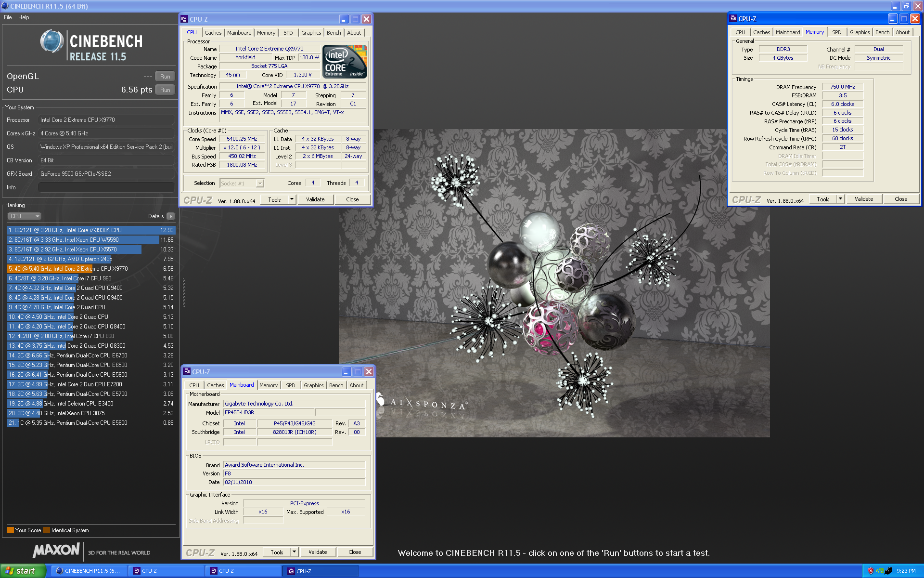Image resolution: width=924 pixels, height=578 pixels.
Task: Switch to Memory tab in CPU window
Action: pyautogui.click(x=266, y=33)
